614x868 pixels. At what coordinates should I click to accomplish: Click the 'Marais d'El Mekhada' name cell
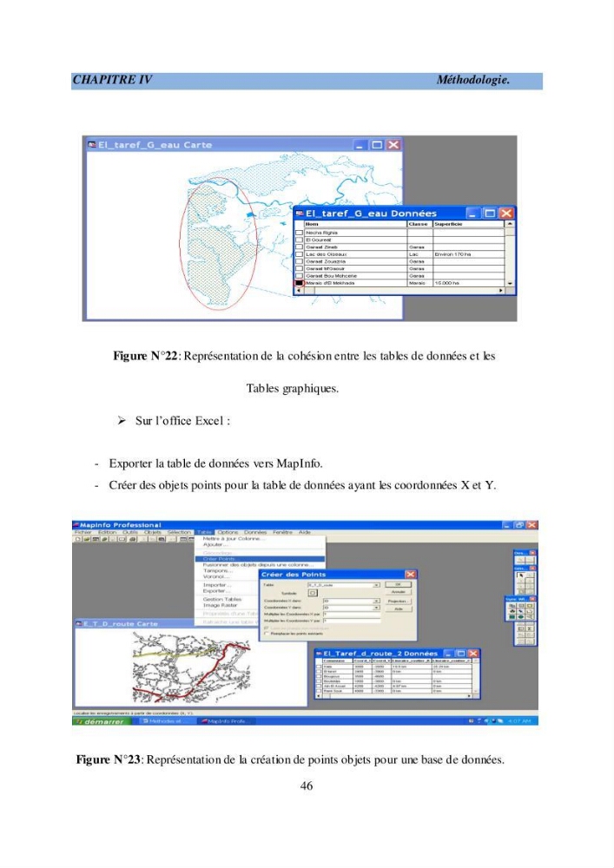(x=355, y=283)
